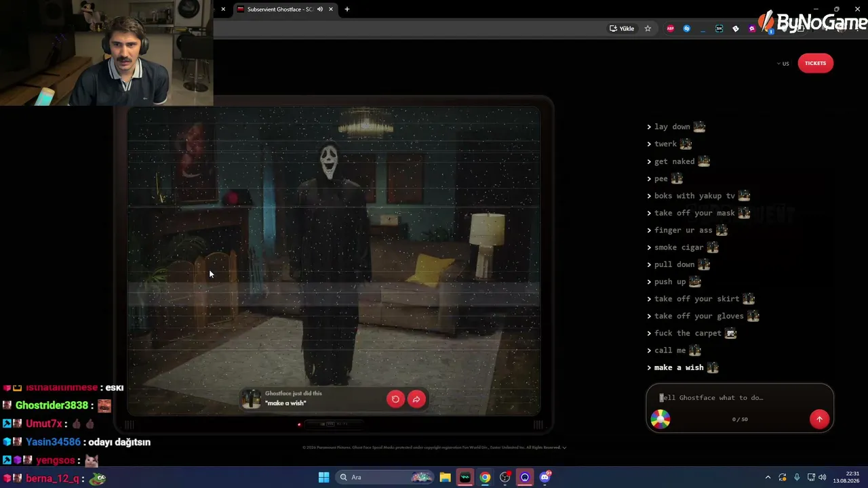This screenshot has width=868, height=488.
Task: Open the thumbnail beside "call me"
Action: coord(694,350)
